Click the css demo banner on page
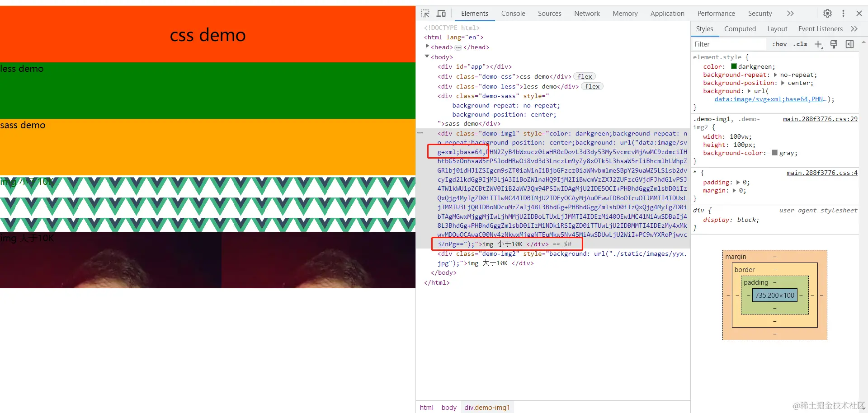The image size is (868, 413). [208, 34]
